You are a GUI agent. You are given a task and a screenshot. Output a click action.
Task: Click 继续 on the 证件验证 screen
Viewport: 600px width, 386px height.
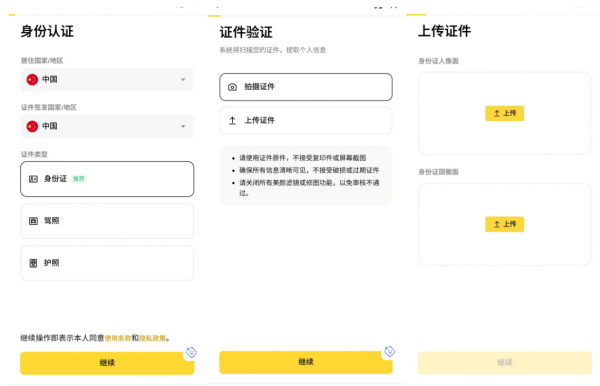pos(306,362)
